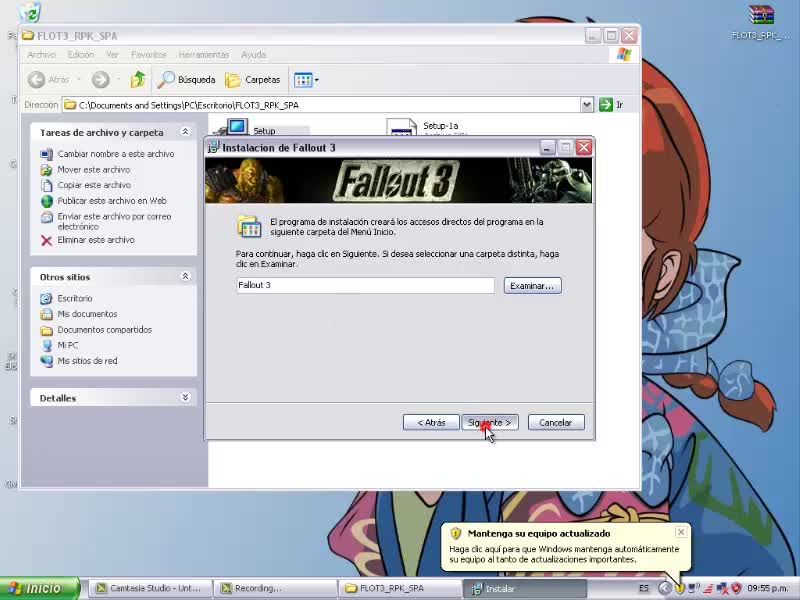Open Mis documentos in Otros sitios
800x600 pixels.
point(87,314)
